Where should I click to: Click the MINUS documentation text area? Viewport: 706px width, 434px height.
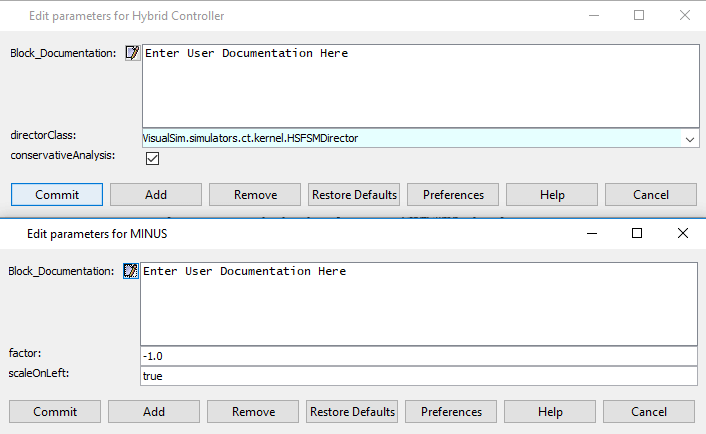418,303
